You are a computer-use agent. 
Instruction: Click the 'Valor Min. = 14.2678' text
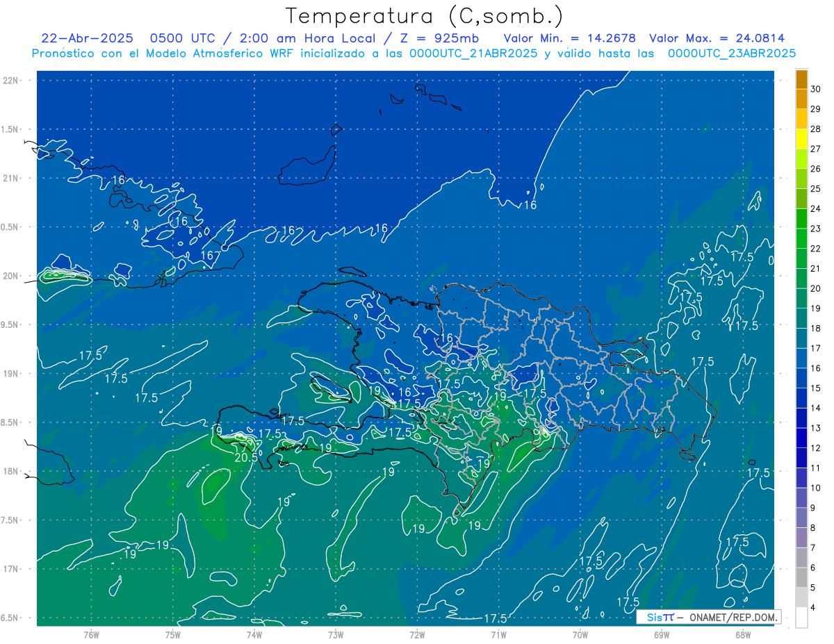[x=569, y=38]
